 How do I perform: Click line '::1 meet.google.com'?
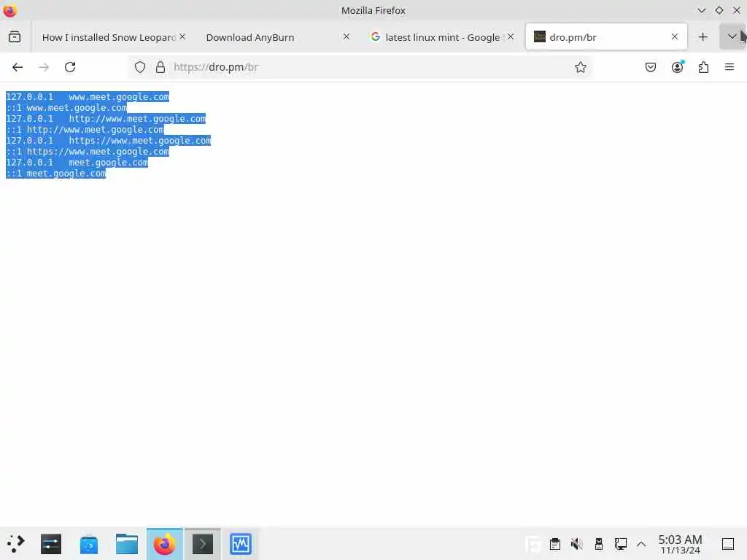pos(55,174)
